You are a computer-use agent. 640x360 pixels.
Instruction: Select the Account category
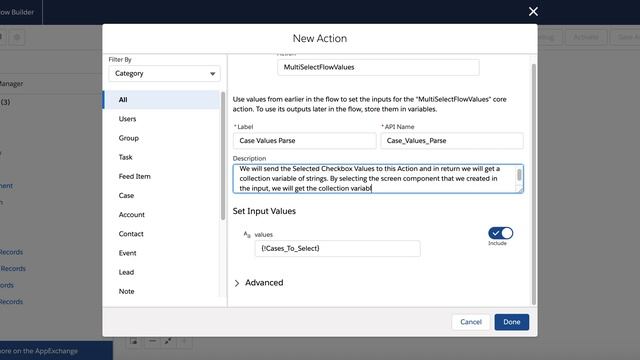click(161, 215)
